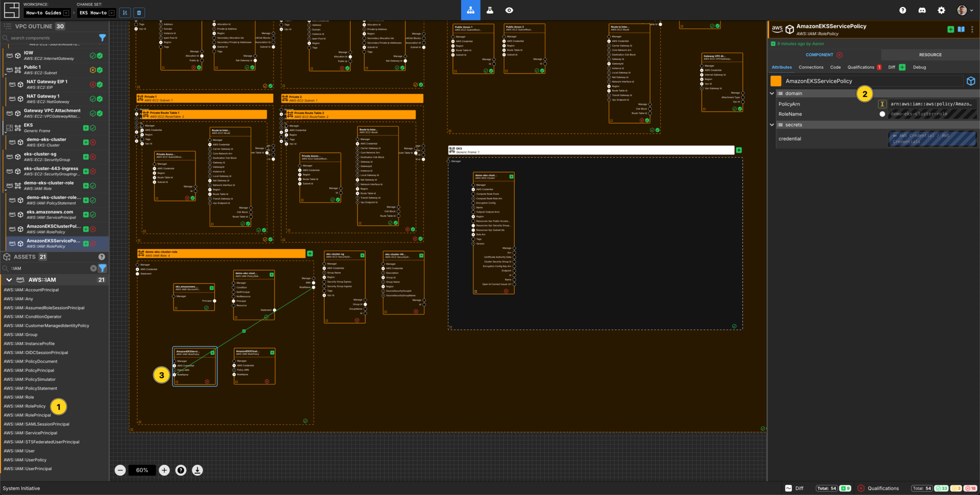Screen dimensions: 980x495
Task: Click the orange component color swatch
Action: click(776, 81)
